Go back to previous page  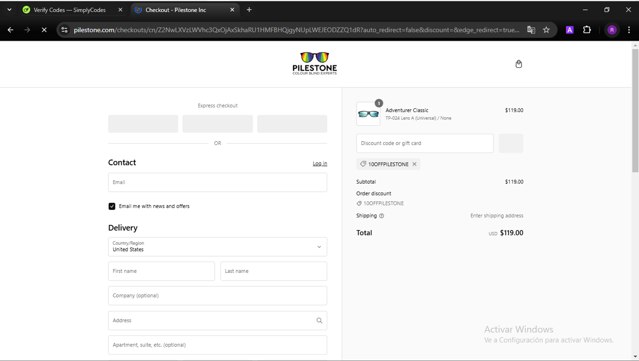[x=11, y=30]
